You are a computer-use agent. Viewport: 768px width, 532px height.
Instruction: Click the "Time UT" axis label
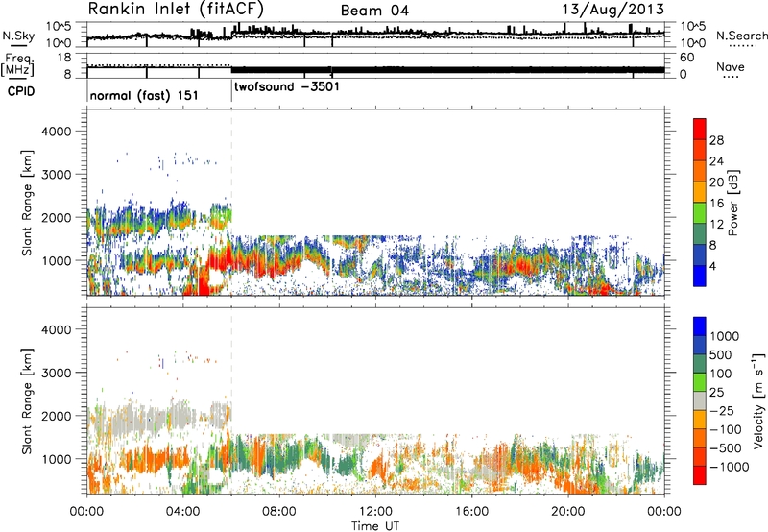coord(375,526)
